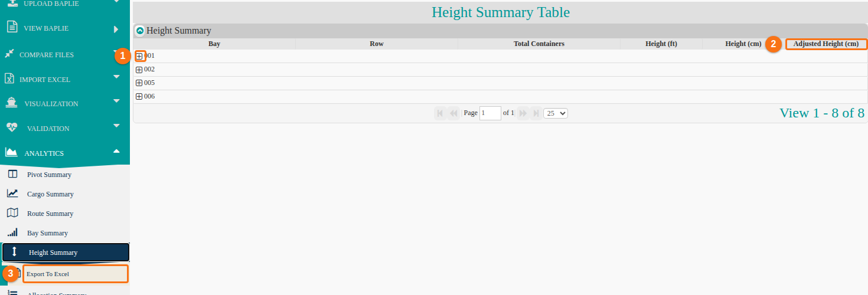
Task: Open Cargo Summary page
Action: [x=50, y=194]
